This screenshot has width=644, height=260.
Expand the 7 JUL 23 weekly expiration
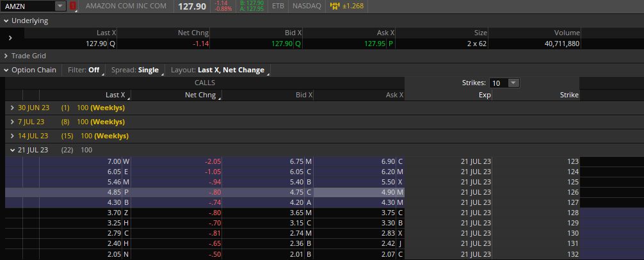(13, 121)
